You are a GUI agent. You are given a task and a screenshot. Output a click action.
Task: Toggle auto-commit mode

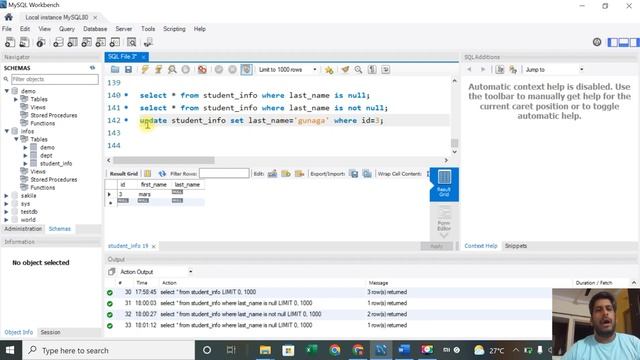(246, 70)
